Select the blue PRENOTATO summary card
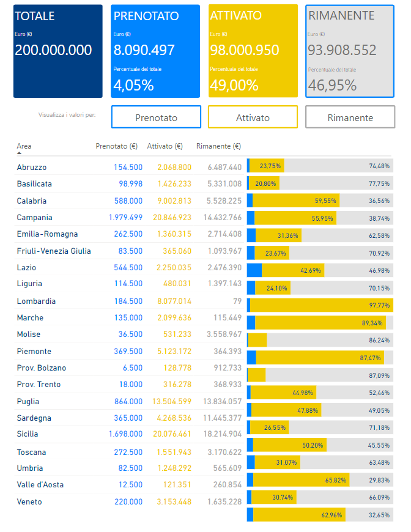411x532 pixels. coord(155,51)
